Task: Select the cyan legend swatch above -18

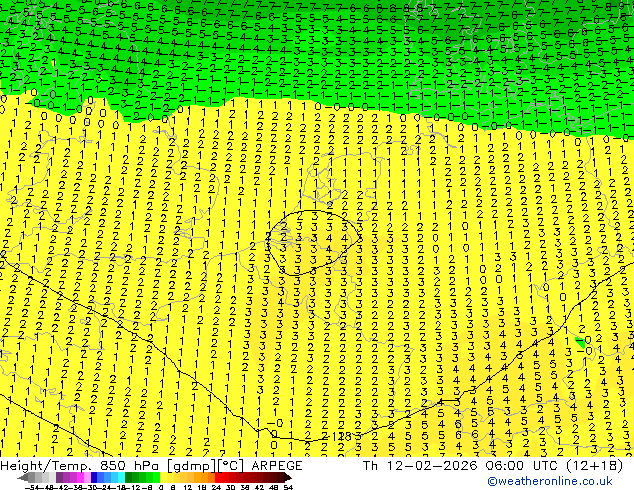Action: 121,477
